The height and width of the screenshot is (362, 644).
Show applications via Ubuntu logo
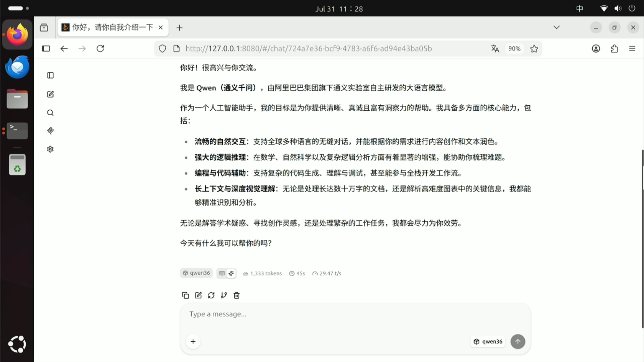[17, 344]
